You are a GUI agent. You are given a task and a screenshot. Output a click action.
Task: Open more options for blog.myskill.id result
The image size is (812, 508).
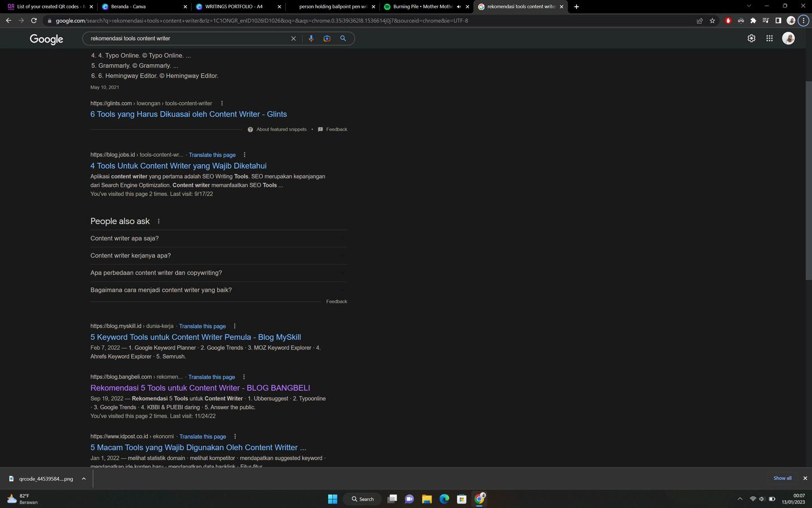pos(235,326)
